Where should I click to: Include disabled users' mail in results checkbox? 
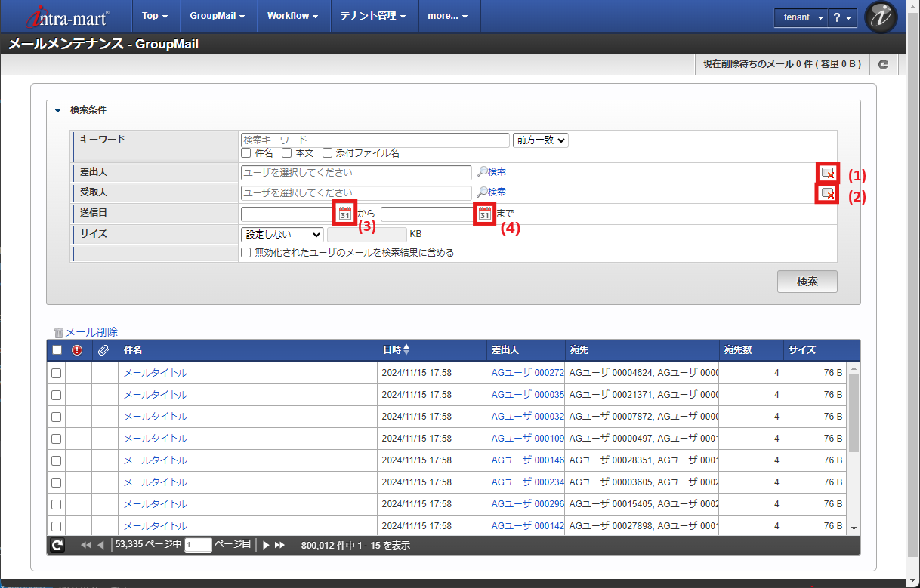pyautogui.click(x=245, y=253)
